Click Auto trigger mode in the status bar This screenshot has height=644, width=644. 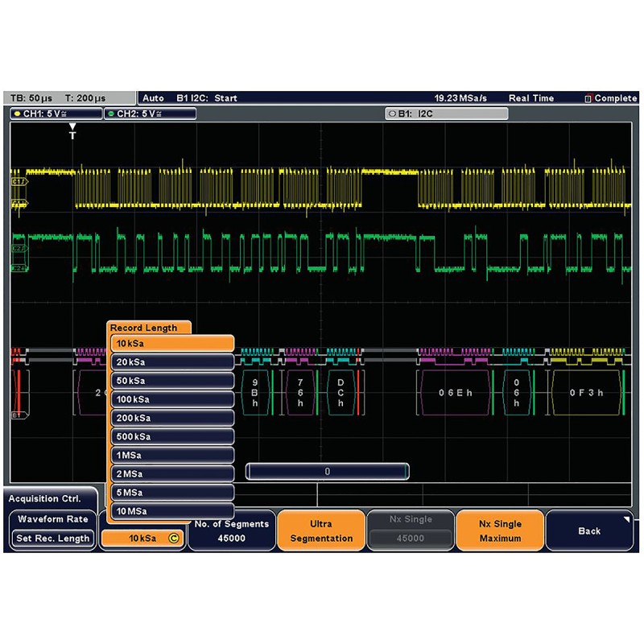(x=153, y=97)
